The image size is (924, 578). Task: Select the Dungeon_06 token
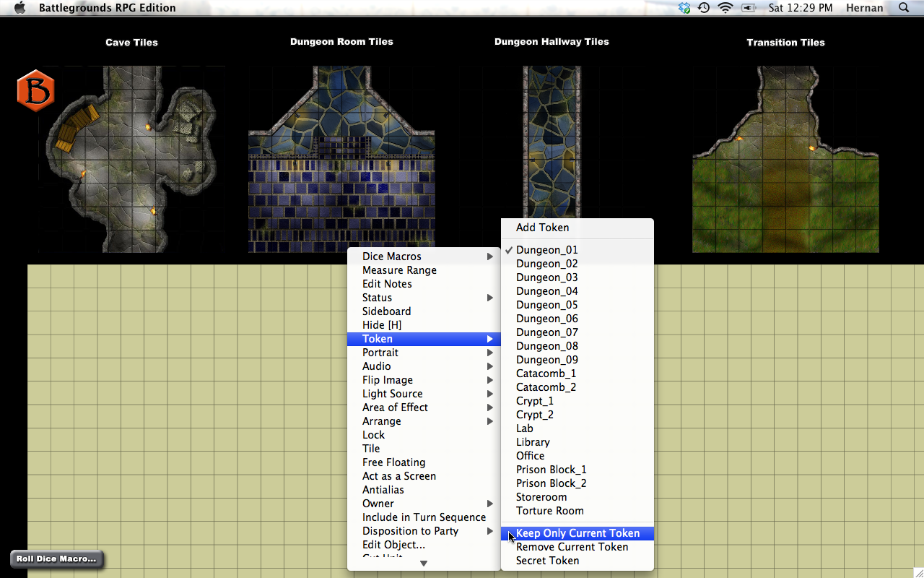tap(577, 319)
